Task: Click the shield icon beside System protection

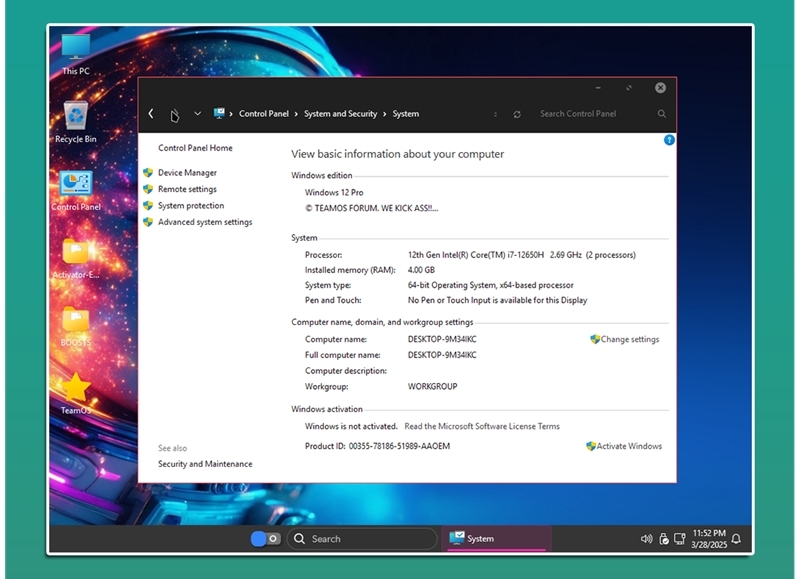Action: (x=148, y=206)
